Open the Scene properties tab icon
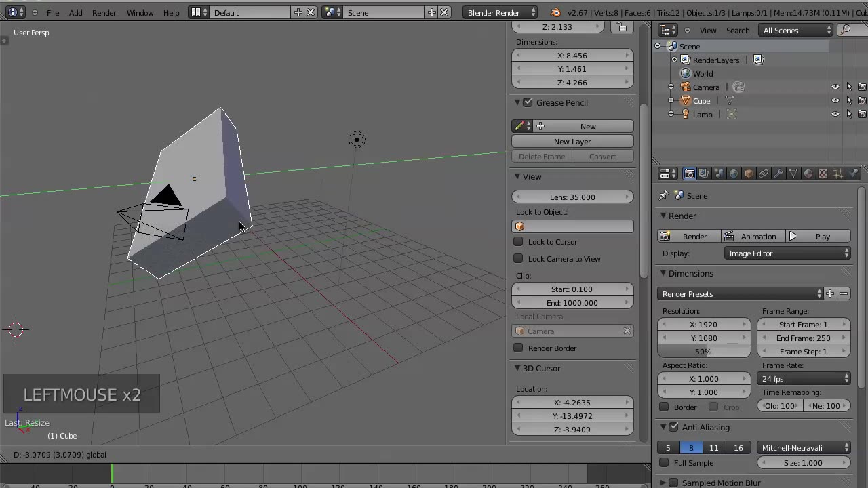 [x=719, y=174]
